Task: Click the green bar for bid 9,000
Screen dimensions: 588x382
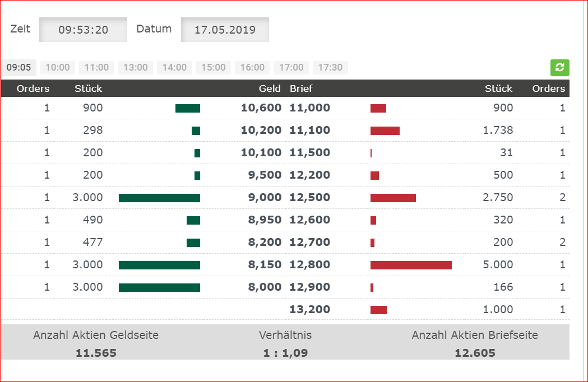Action: pyautogui.click(x=159, y=198)
